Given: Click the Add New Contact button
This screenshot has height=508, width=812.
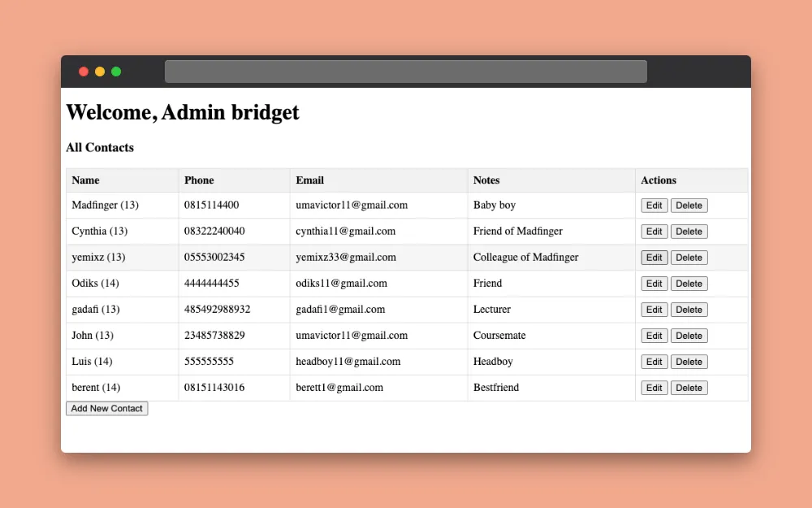Looking at the screenshot, I should click(x=107, y=409).
